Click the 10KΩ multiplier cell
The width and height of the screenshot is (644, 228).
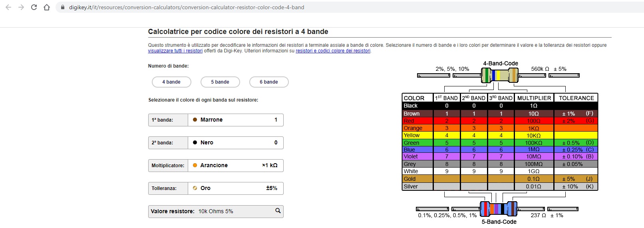click(x=534, y=136)
